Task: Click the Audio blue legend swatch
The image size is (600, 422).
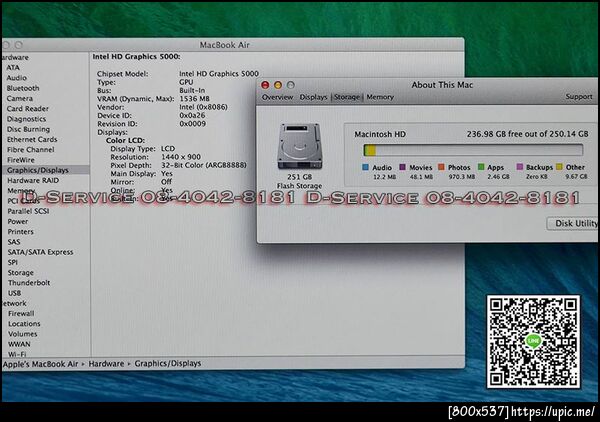Action: [x=365, y=167]
